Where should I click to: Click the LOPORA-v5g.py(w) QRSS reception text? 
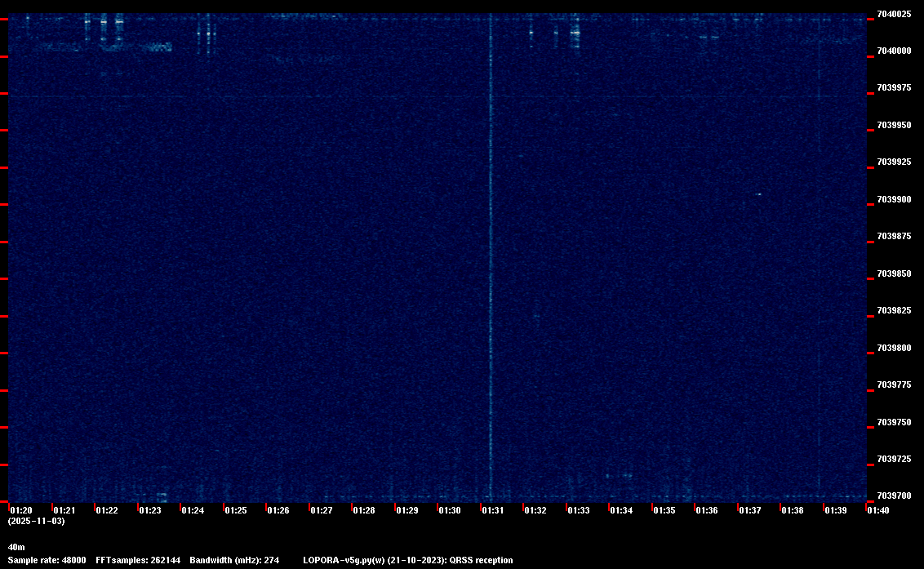[408, 561]
